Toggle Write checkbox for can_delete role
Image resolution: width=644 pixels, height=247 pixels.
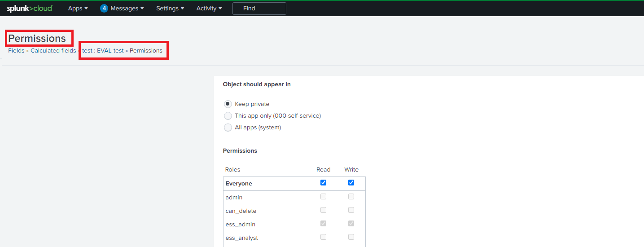pos(351,210)
